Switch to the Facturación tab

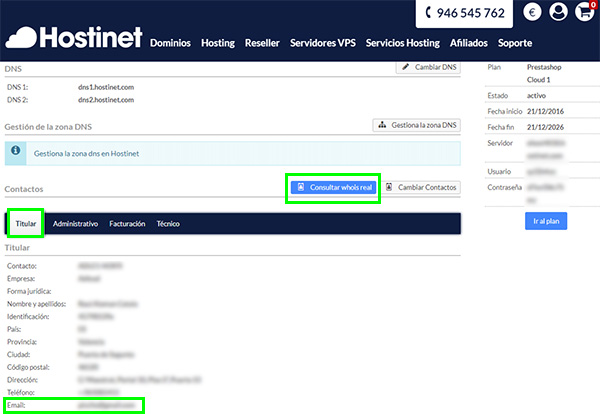(127, 224)
